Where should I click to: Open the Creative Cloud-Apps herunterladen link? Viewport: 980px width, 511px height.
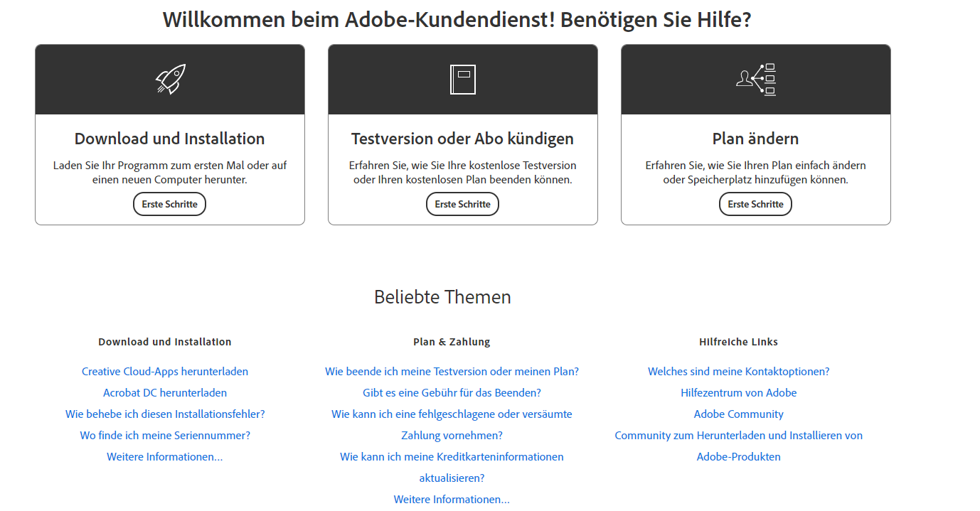(x=164, y=371)
